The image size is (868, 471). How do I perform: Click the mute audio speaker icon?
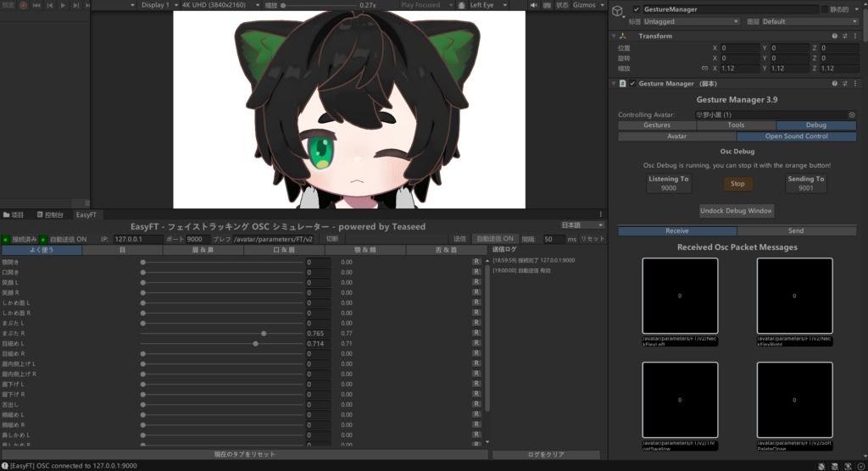pyautogui.click(x=533, y=5)
